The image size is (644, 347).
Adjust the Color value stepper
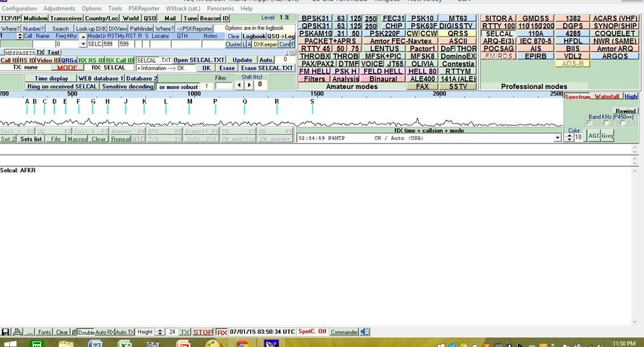click(x=569, y=137)
